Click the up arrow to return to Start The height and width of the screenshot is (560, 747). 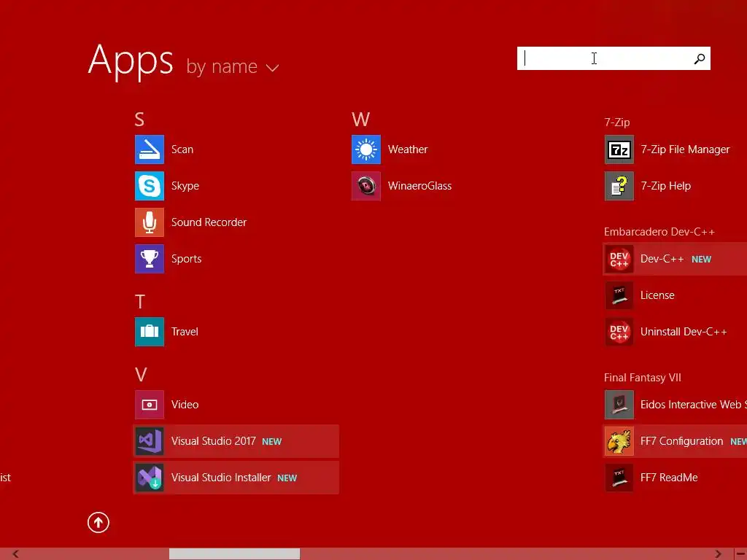[x=98, y=522]
